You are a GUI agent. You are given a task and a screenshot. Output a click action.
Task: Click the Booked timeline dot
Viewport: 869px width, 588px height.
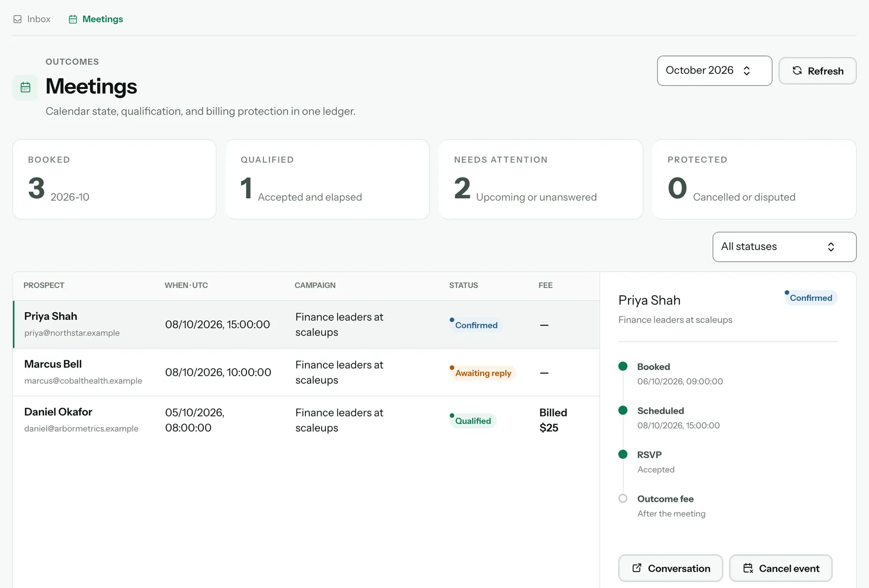[x=623, y=366]
